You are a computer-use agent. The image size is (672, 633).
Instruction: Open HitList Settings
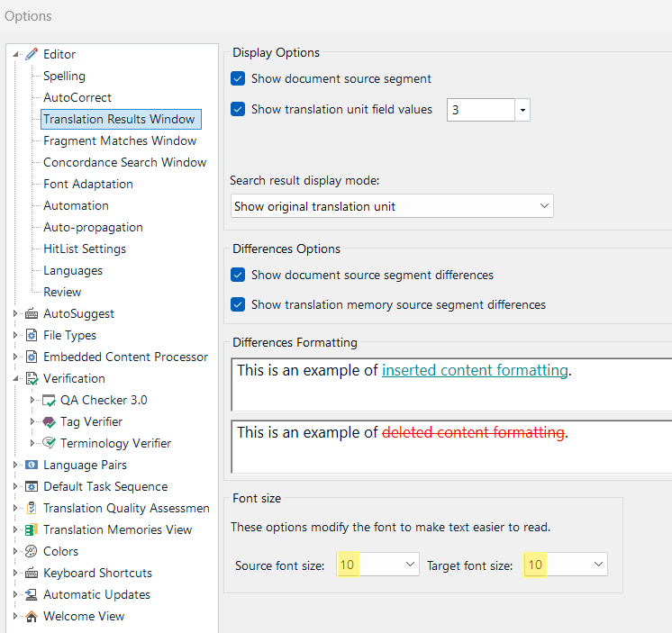[x=85, y=249]
